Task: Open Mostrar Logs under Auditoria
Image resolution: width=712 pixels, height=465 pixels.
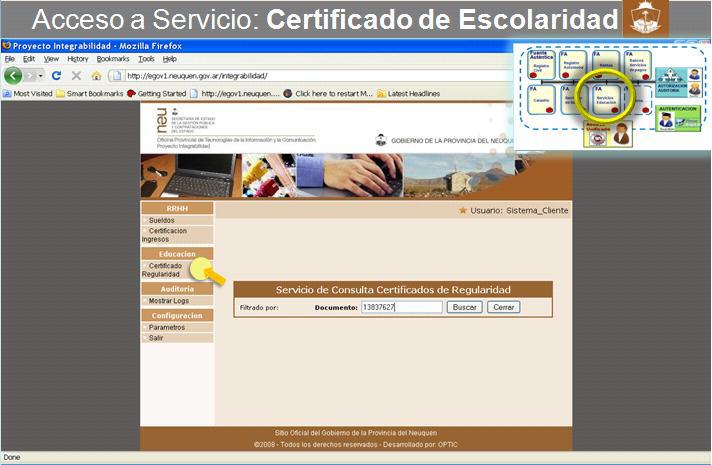Action: coord(168,300)
